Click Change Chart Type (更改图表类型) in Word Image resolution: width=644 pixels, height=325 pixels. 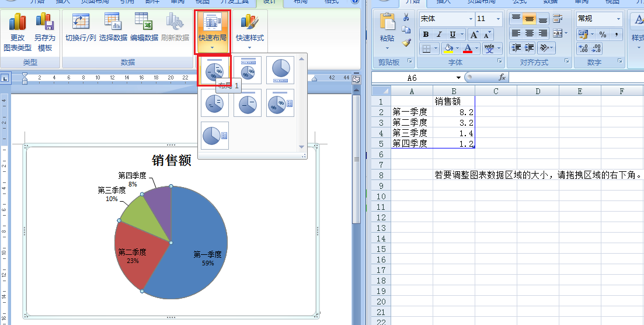click(18, 33)
